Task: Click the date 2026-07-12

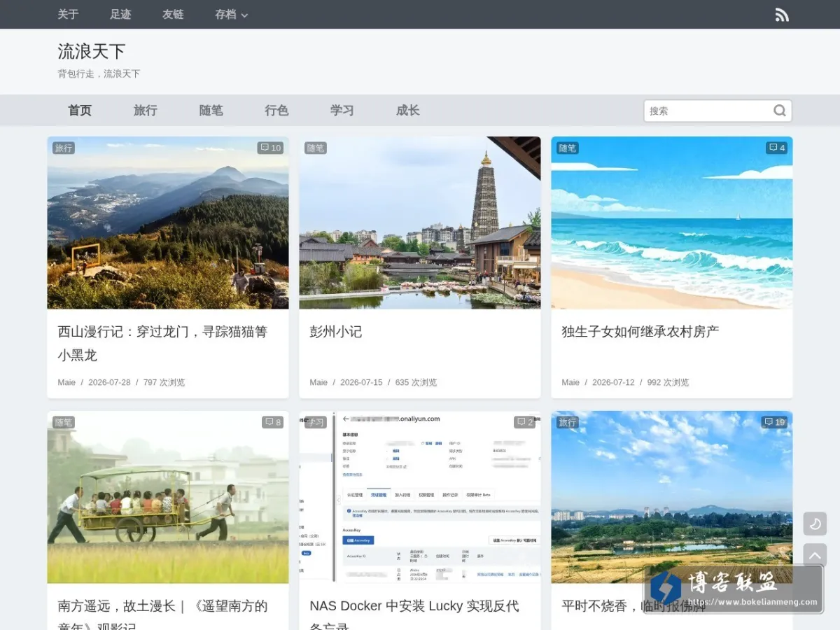Action: tap(613, 382)
